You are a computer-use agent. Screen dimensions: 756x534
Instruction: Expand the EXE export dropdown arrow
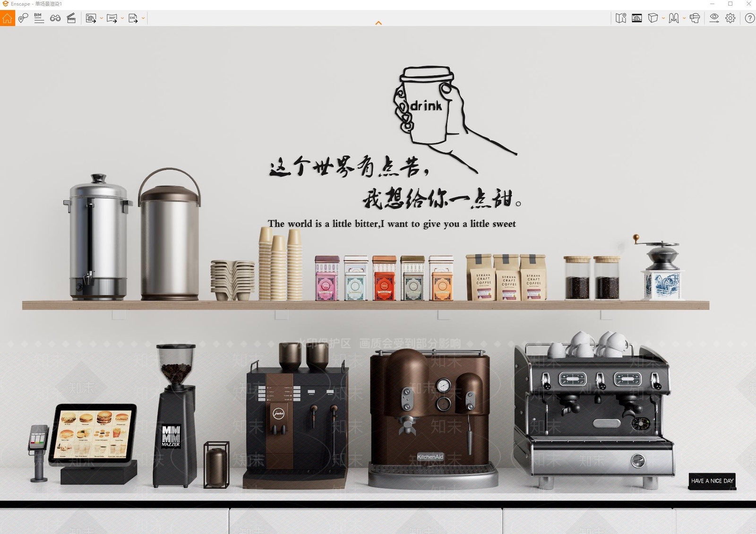(x=143, y=18)
